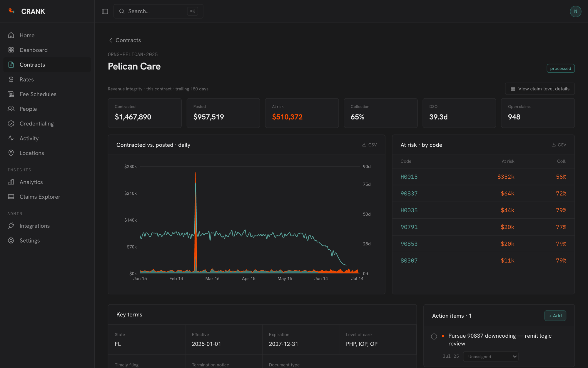Viewport: 588px width, 368px height.
Task: Open code H0035 link
Action: click(x=409, y=210)
